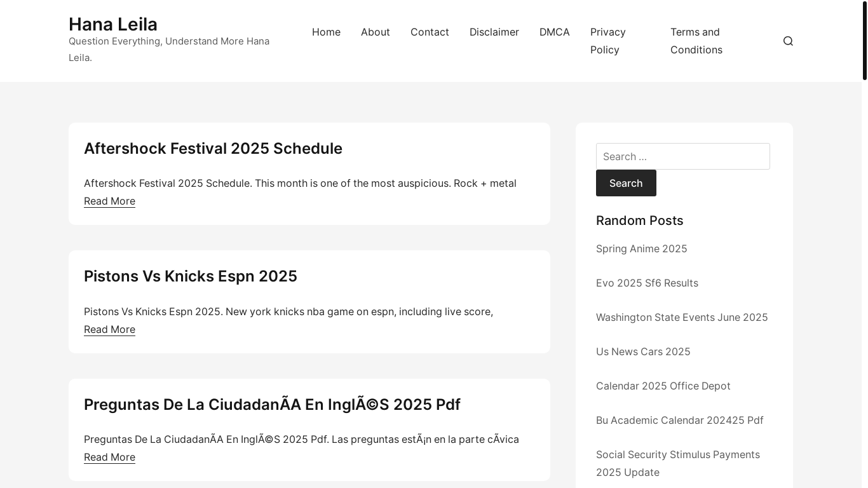Viewport: 868px width, 488px height.
Task: Open the Aftershock Festival 2025 Schedule post title
Action: click(213, 148)
